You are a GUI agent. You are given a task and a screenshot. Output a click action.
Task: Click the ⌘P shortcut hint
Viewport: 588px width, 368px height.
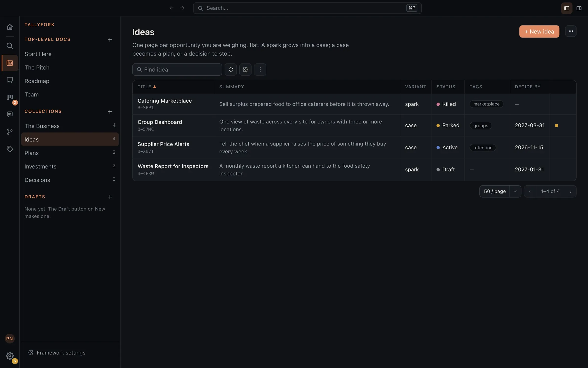point(412,8)
